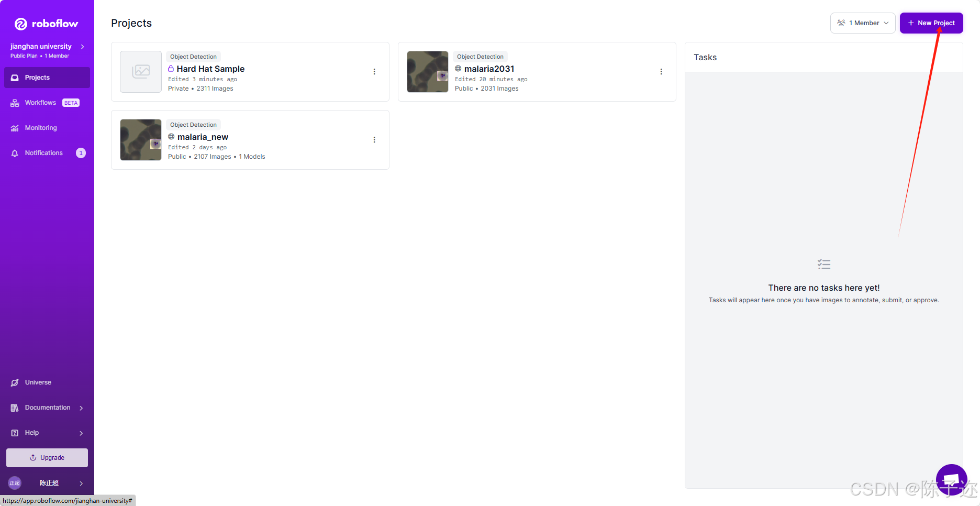
Task: Click the Projects sidebar icon
Action: [x=15, y=78]
